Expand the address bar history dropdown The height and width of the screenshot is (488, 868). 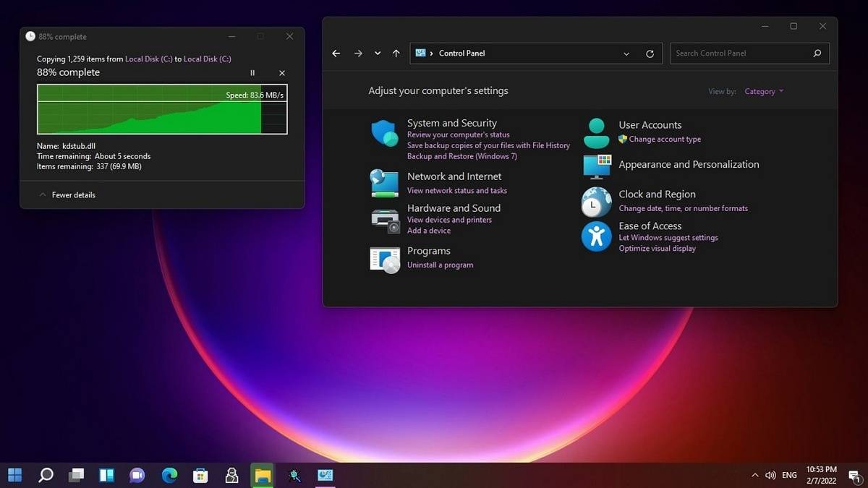point(626,53)
